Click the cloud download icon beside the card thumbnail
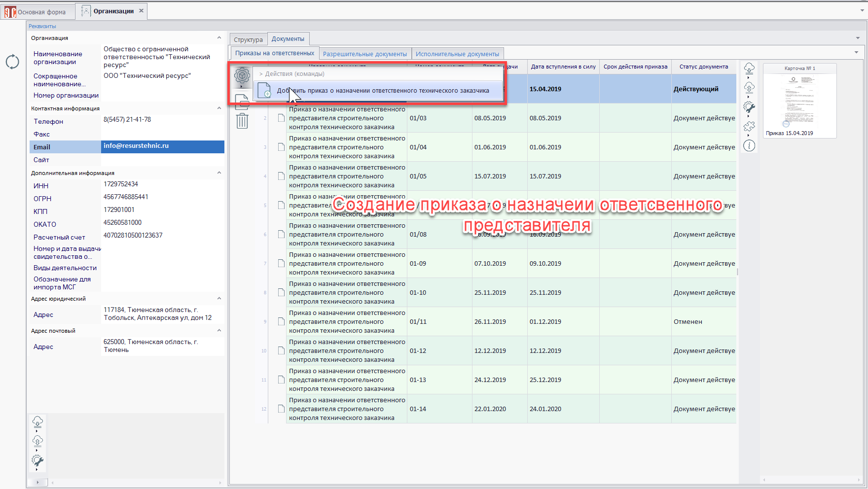The width and height of the screenshot is (868, 489). [749, 68]
